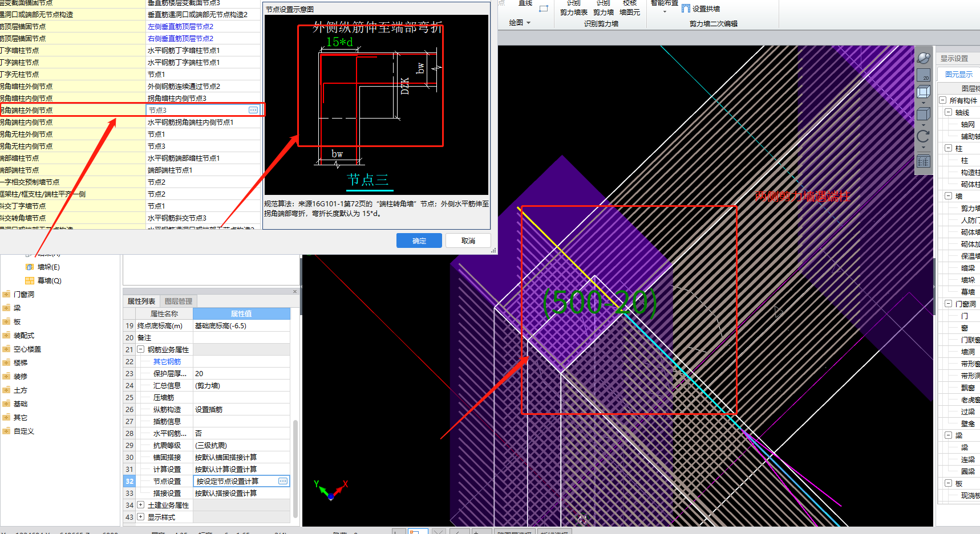Select the 幕墙(Q) component icon
Viewport: 980px width, 534px height.
pyautogui.click(x=30, y=280)
